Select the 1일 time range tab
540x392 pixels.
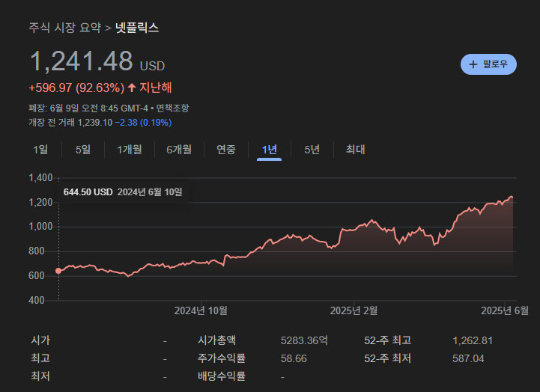point(40,150)
